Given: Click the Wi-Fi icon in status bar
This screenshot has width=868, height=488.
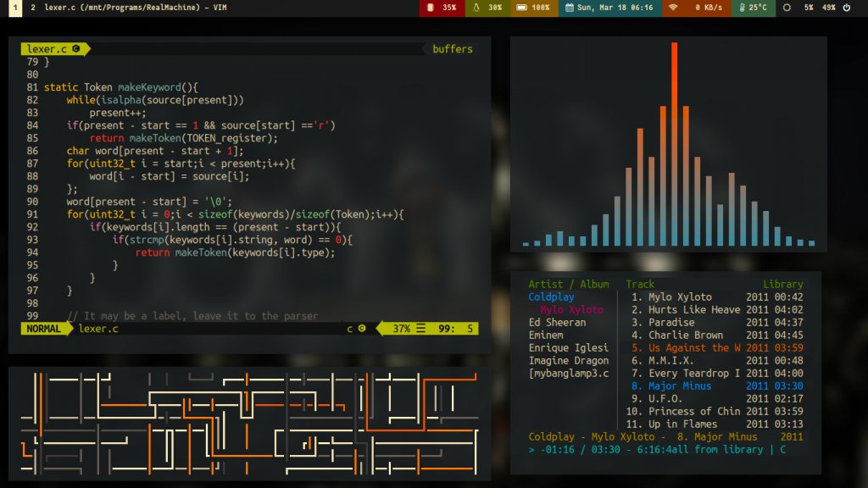Looking at the screenshot, I should (673, 8).
